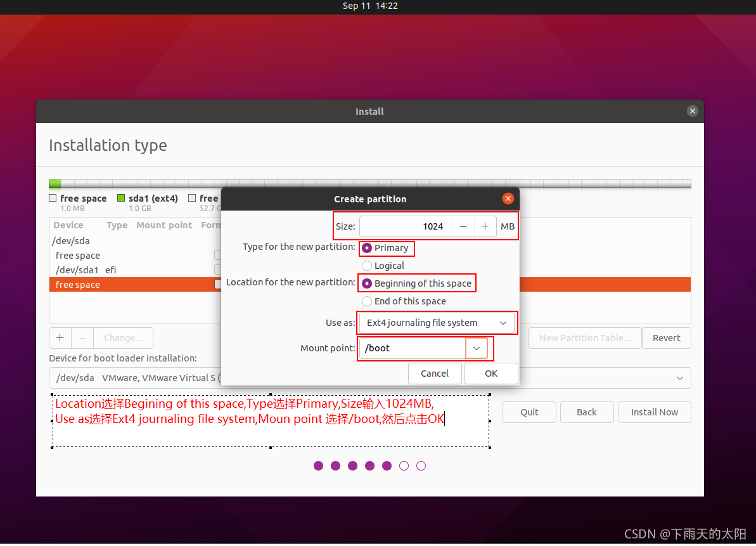Click the Size input field showing 1024
The image size is (756, 546).
(x=406, y=226)
